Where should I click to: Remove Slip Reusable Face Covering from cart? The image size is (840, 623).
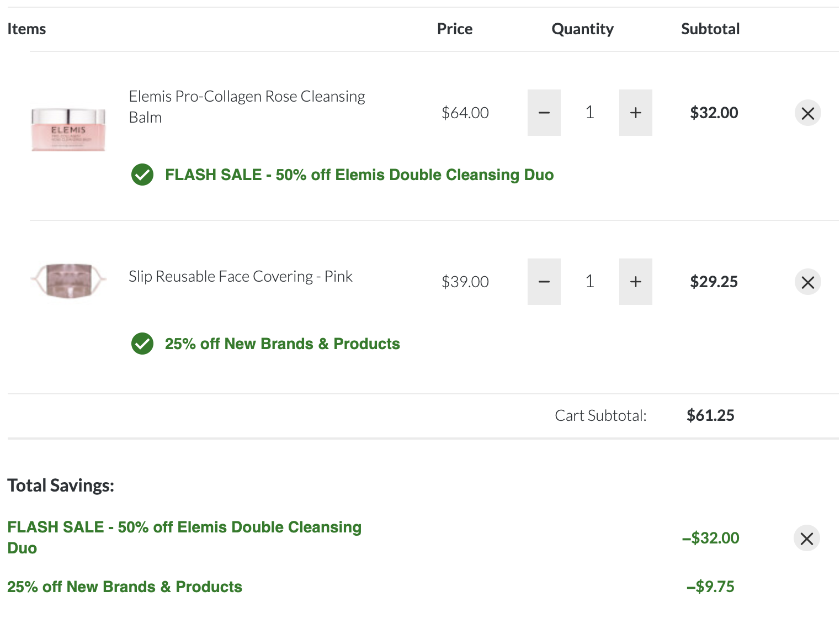click(808, 282)
